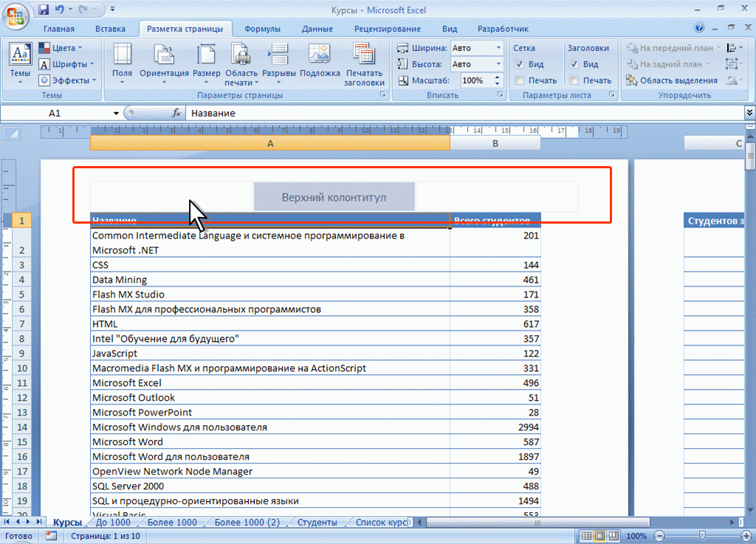Click the Поля margins button
This screenshot has height=544, width=756.
(x=122, y=63)
